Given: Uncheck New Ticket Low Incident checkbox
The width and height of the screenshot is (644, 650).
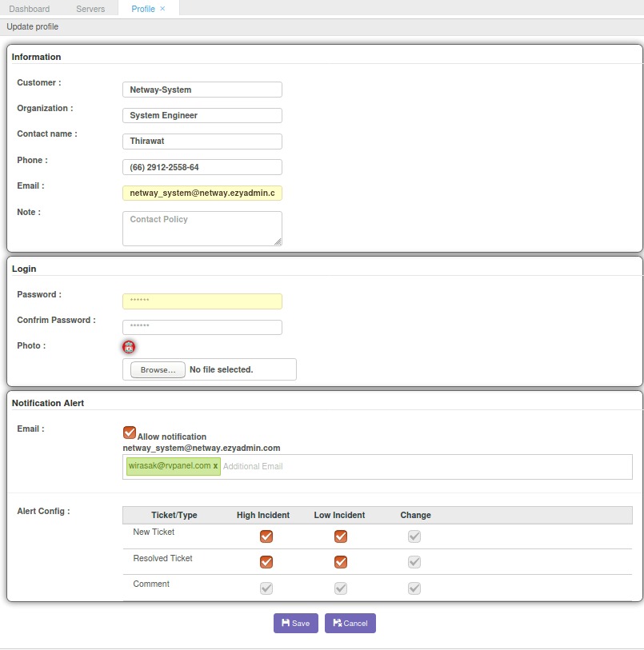Looking at the screenshot, I should click(341, 536).
